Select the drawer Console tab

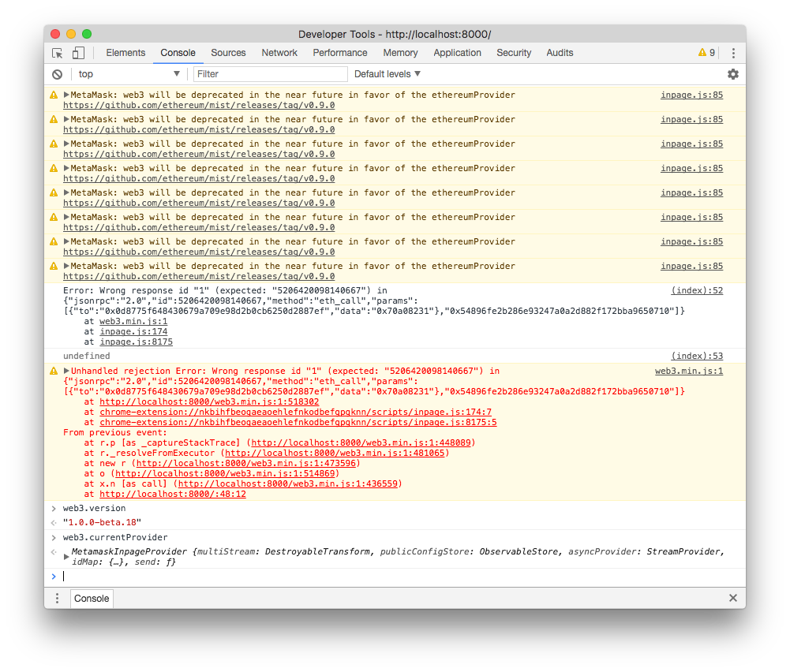(92, 599)
